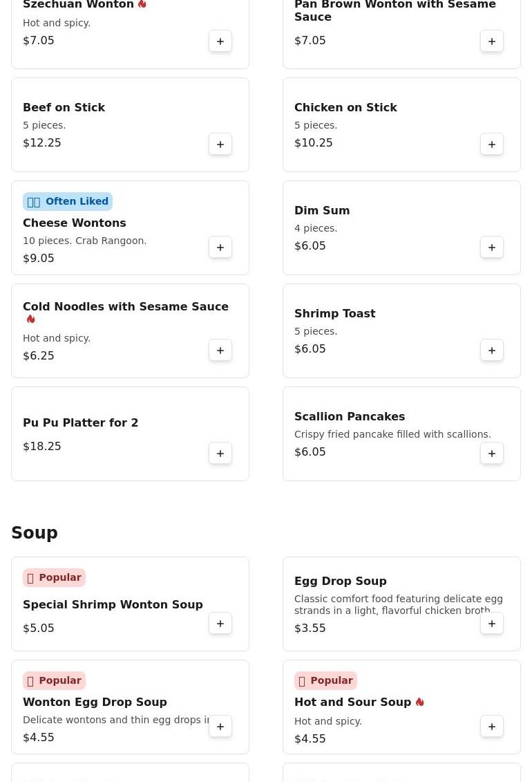Add Scallion Pancakes to order
The width and height of the screenshot is (532, 782).
[492, 454]
